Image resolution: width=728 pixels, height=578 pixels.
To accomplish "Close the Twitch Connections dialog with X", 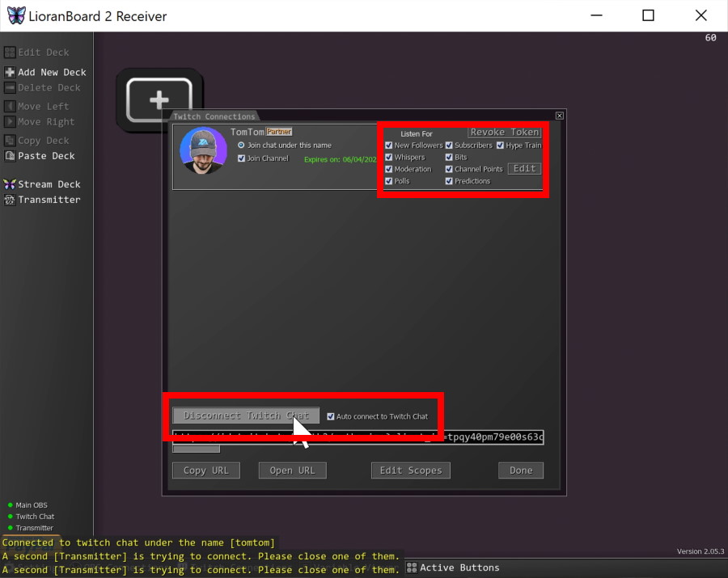I will [x=559, y=116].
